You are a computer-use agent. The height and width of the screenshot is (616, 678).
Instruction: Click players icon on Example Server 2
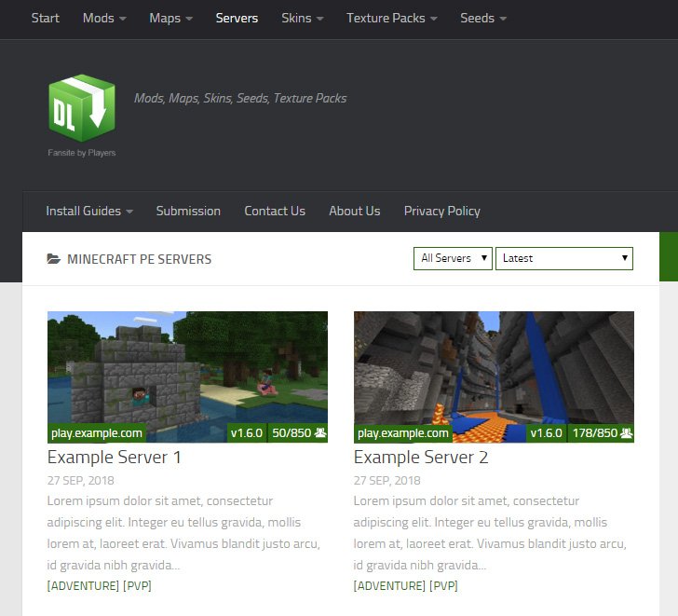(627, 432)
